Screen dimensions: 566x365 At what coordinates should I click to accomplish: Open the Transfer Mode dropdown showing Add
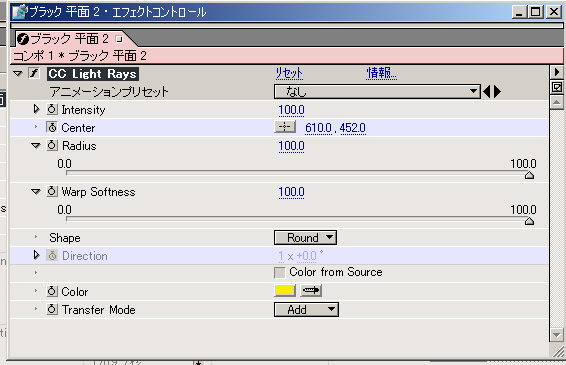(x=306, y=310)
